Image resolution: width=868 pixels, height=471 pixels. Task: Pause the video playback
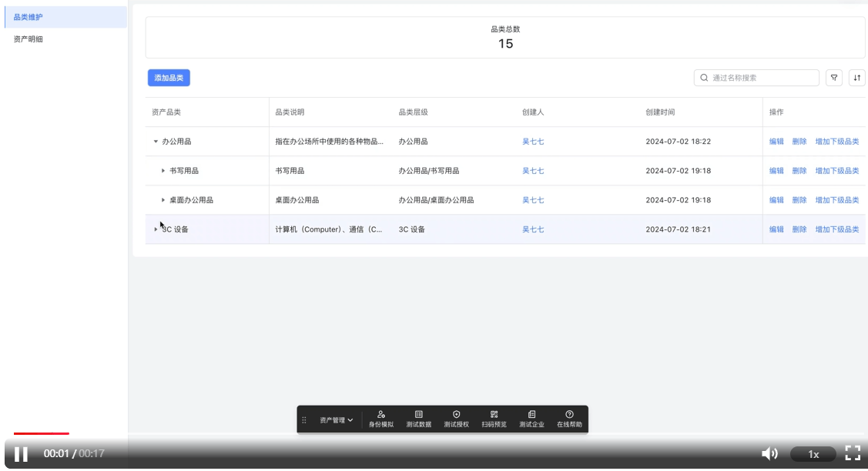tap(21, 454)
